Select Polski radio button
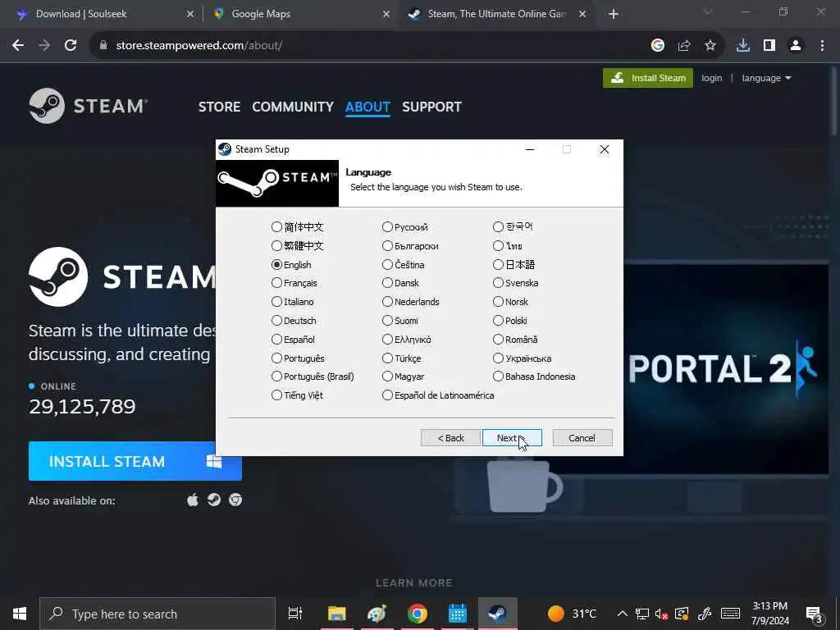The width and height of the screenshot is (840, 630). tap(498, 321)
